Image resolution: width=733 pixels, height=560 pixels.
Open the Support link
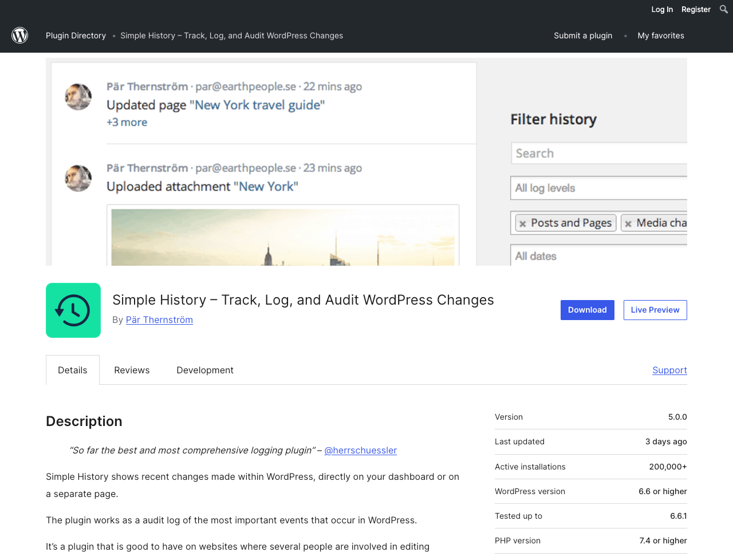click(669, 370)
